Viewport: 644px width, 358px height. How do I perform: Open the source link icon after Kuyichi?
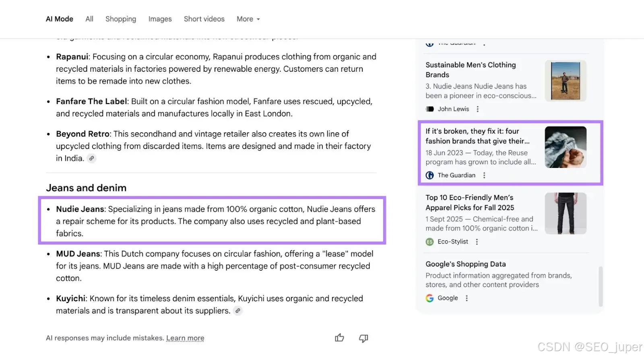point(238,310)
